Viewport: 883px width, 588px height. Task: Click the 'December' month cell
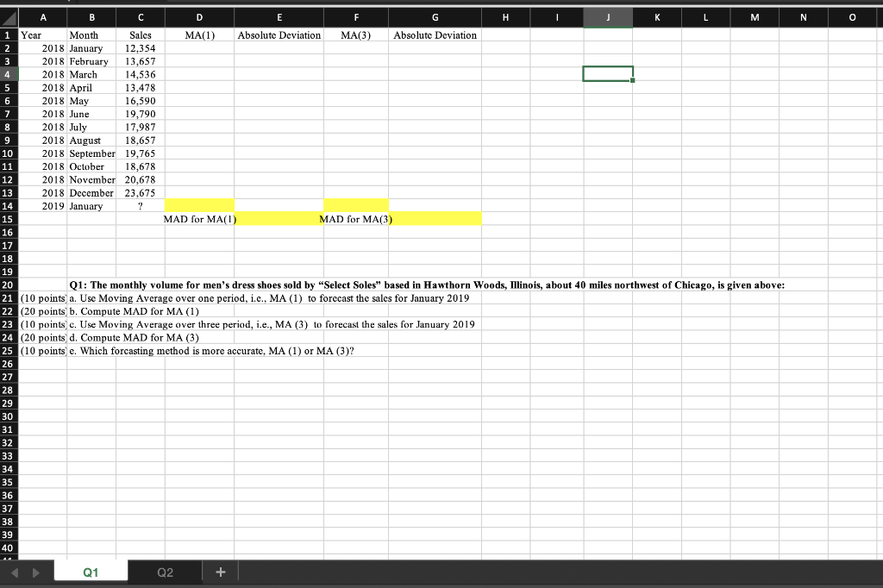coord(91,192)
